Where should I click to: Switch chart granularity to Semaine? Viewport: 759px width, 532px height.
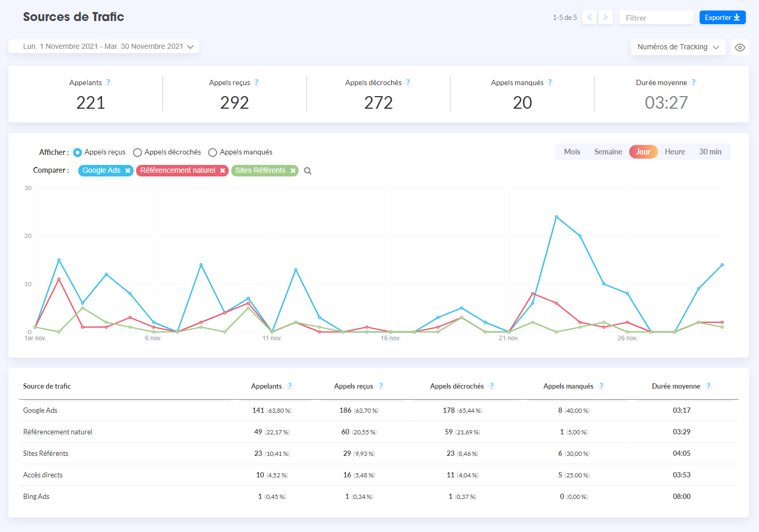(608, 152)
